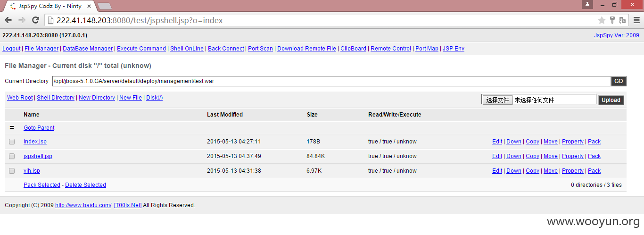Image resolution: width=644 pixels, height=235 pixels.
Task: Click the Logout link
Action: 11,49
